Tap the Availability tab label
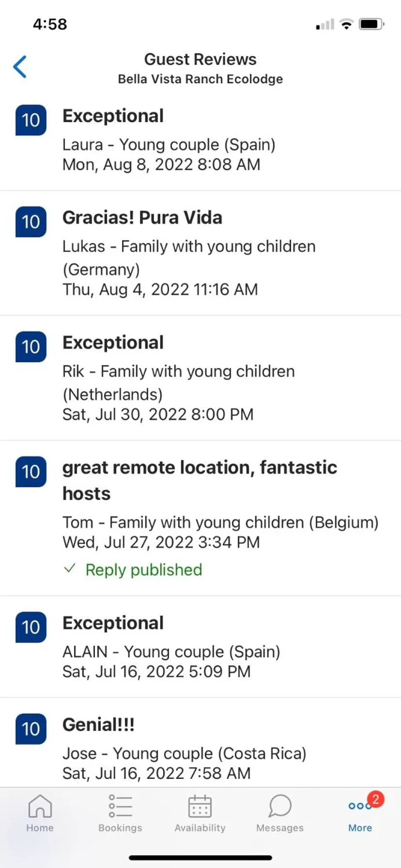Viewport: 401px width, 868px height. pyautogui.click(x=200, y=828)
